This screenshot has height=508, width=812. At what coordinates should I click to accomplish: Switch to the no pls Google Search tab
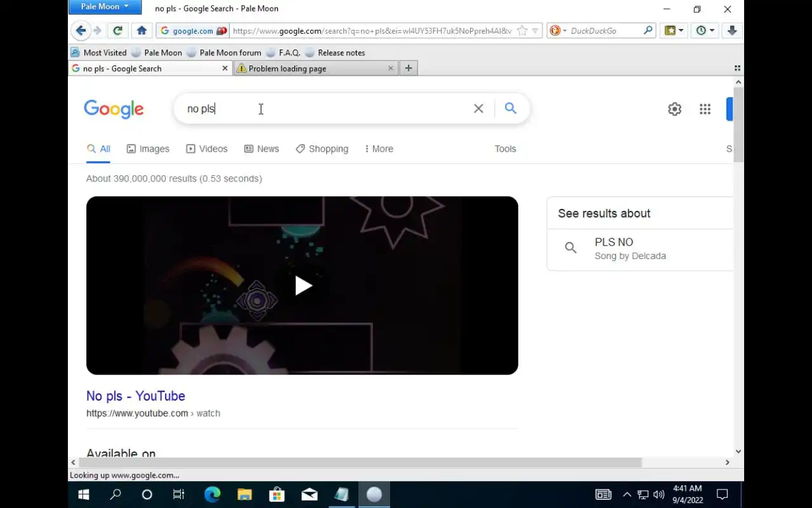tap(150, 68)
